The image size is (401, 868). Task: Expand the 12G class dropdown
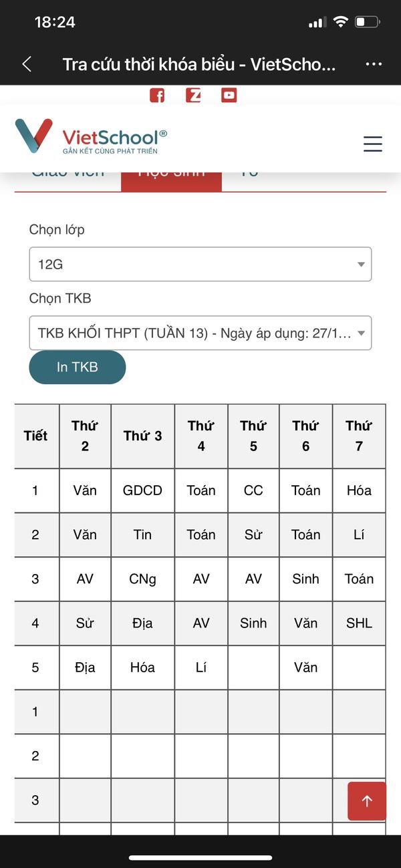200,264
